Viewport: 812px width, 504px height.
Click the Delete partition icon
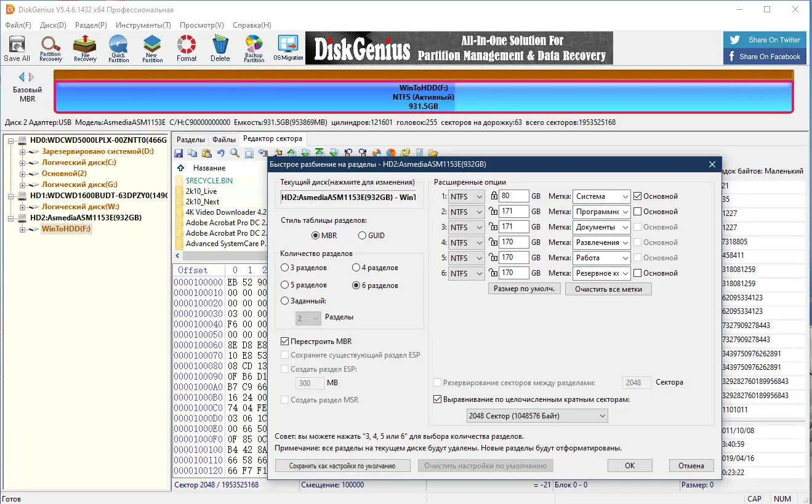pyautogui.click(x=220, y=49)
